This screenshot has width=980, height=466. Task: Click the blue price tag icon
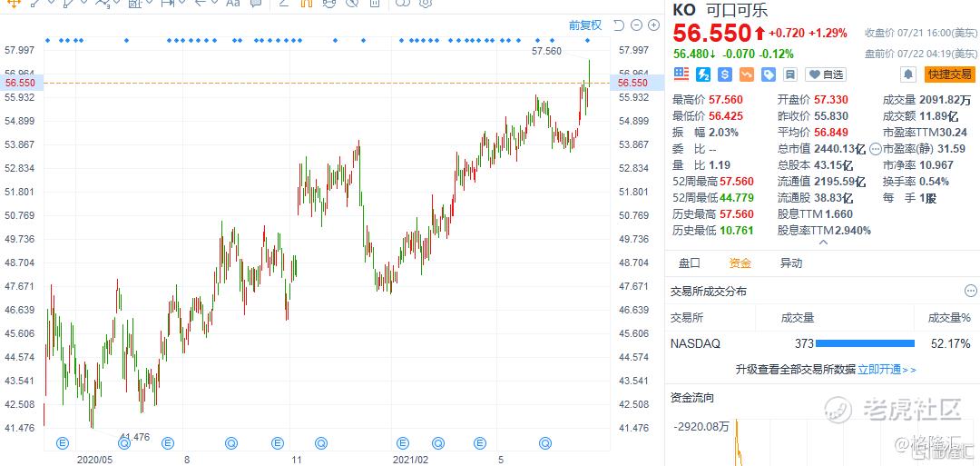769,74
